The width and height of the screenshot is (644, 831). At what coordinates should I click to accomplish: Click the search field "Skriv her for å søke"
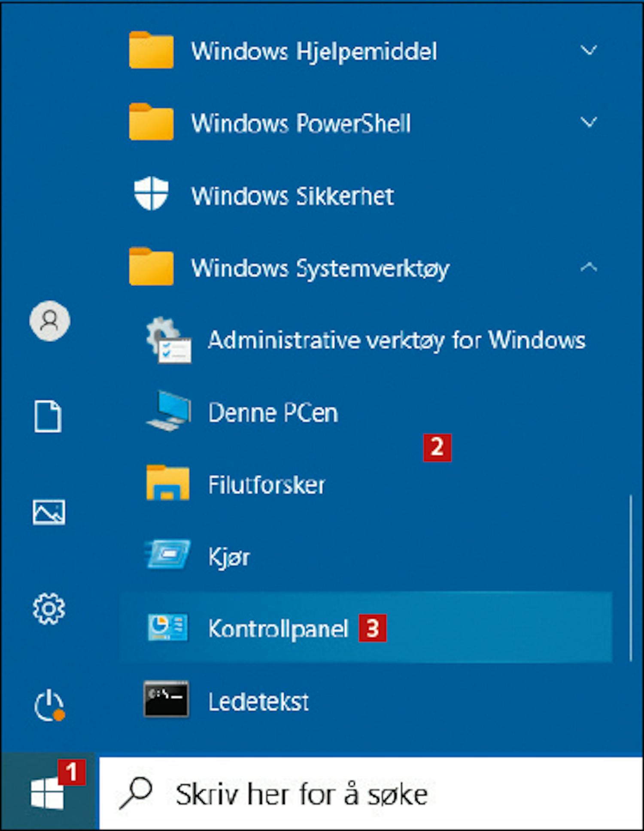click(x=371, y=793)
